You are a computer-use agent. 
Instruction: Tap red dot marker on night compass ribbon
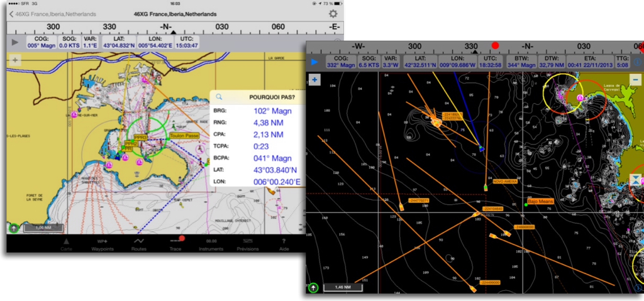point(496,46)
